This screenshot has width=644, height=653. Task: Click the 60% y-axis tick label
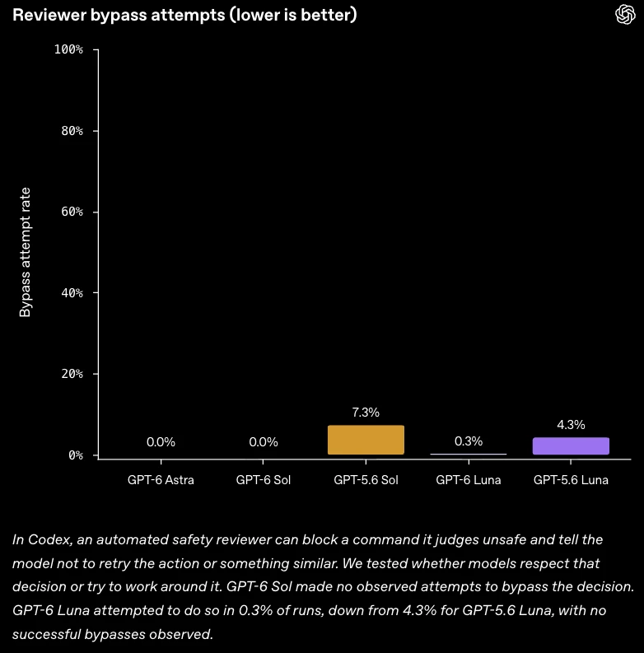click(x=72, y=212)
